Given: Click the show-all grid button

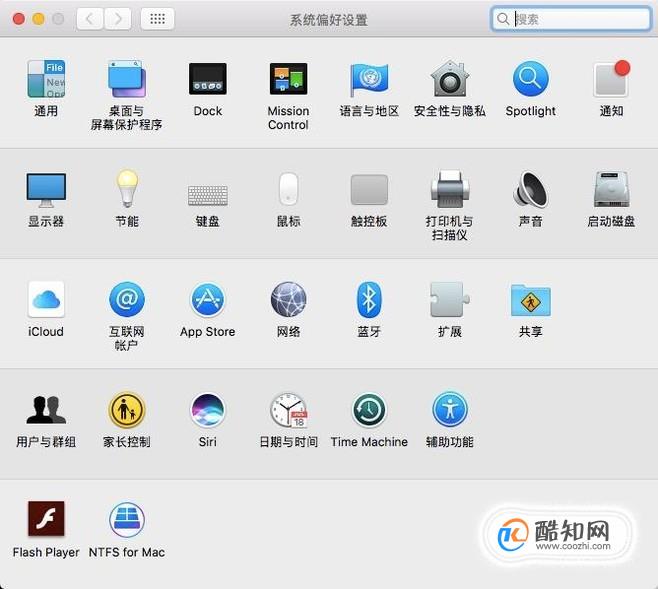Looking at the screenshot, I should 157,18.
